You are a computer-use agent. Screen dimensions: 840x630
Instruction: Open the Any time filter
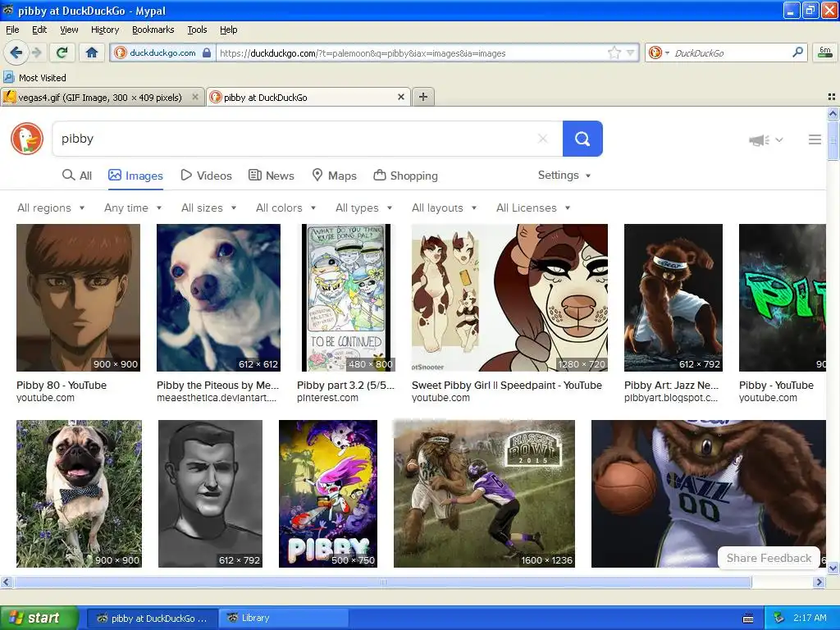click(133, 208)
